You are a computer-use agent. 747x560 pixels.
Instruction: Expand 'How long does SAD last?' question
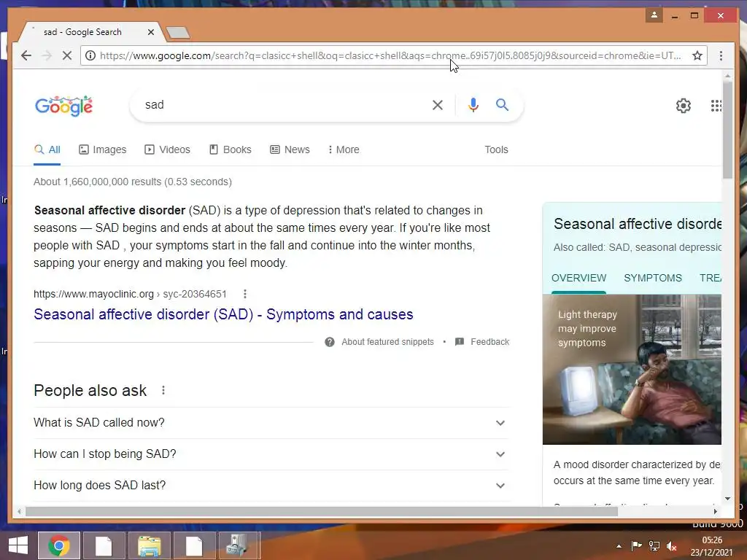pyautogui.click(x=271, y=486)
